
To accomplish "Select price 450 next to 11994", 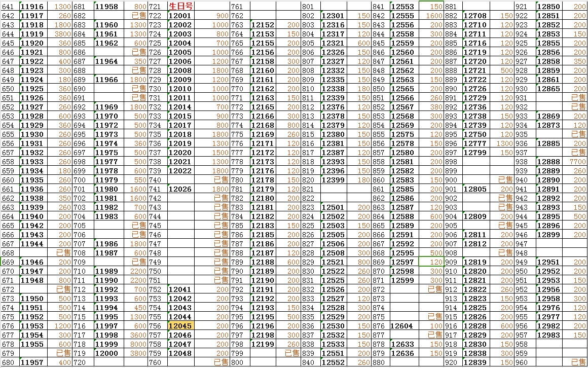I will point(135,308).
